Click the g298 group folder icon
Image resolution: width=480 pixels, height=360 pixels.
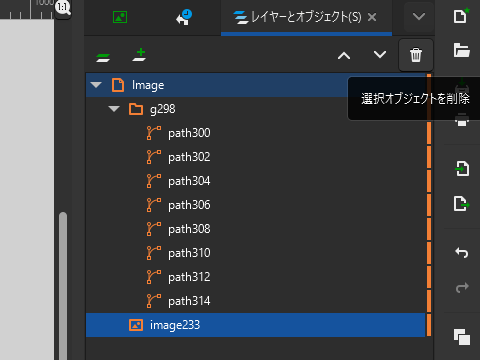click(136, 109)
